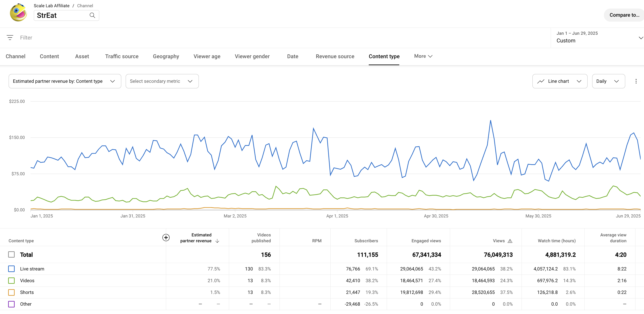Click the filter lines icon
The image size is (644, 314).
pyautogui.click(x=10, y=37)
